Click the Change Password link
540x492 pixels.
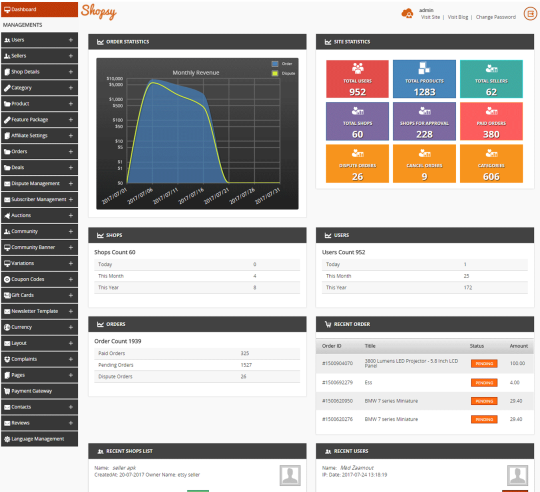coord(496,17)
